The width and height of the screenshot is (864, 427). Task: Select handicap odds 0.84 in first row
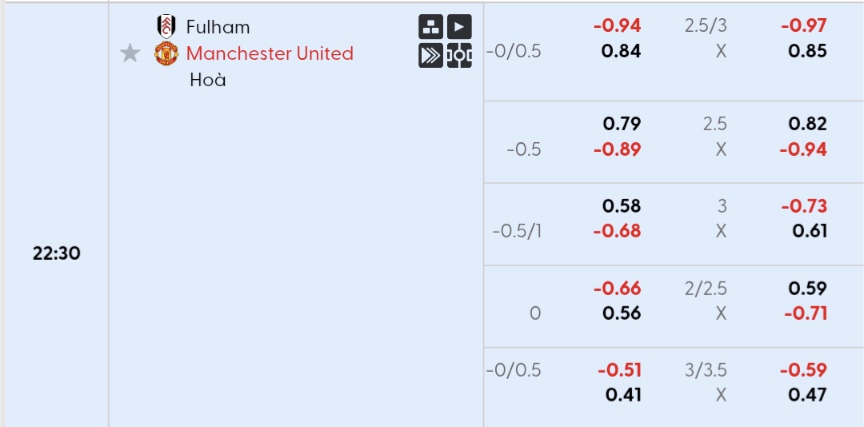[622, 51]
